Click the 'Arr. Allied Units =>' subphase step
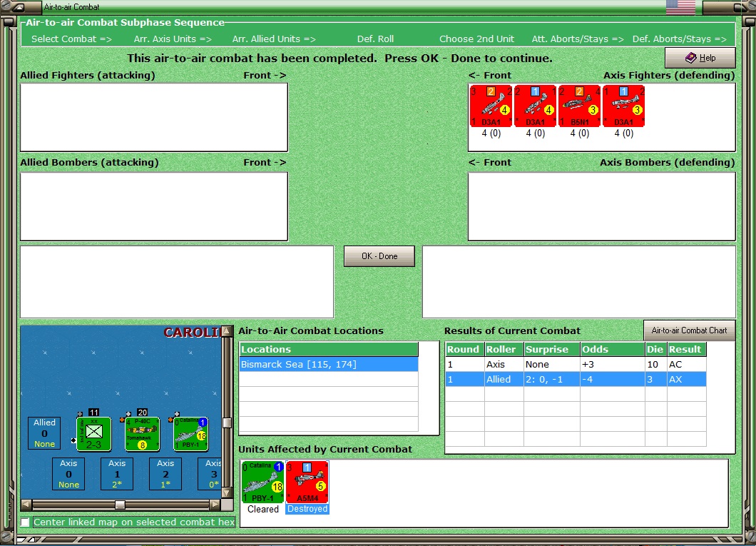Viewport: 756px width, 546px height. point(274,39)
